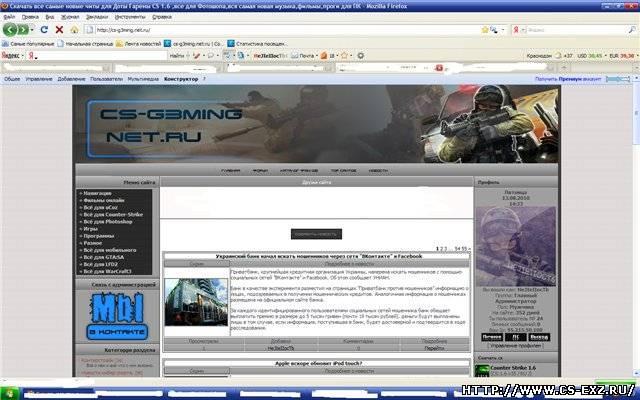Viewport: 640px width, 400px height.
Task: Reload the page with the blue refresh icon
Action: pyautogui.click(x=44, y=30)
